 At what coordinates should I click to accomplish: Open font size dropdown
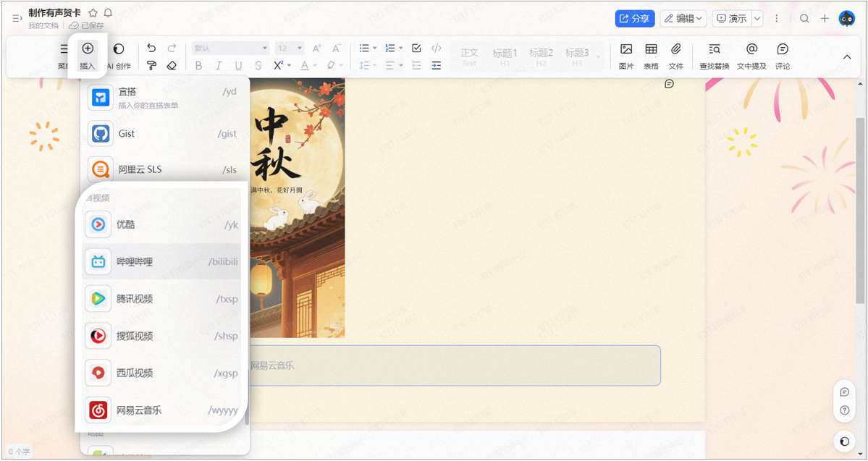click(x=290, y=48)
